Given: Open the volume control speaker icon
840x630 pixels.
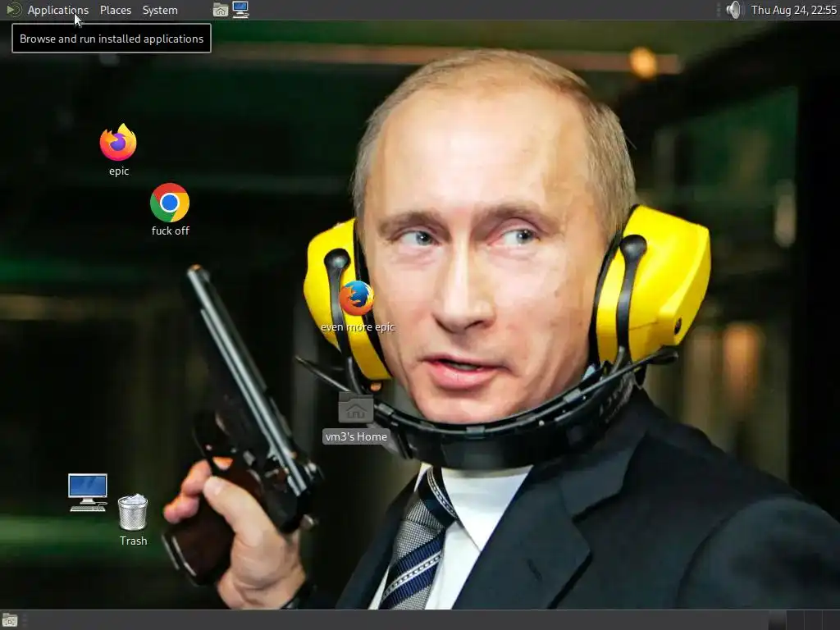Looking at the screenshot, I should coord(734,10).
